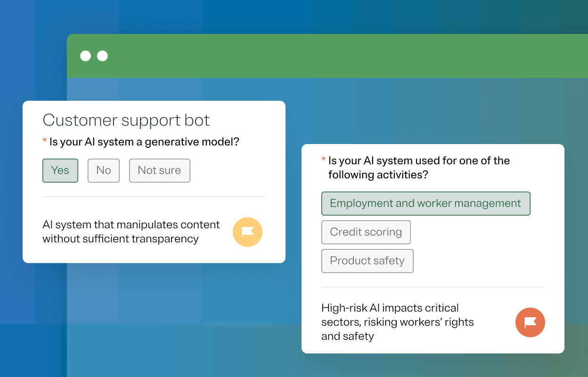This screenshot has height=377, width=588.
Task: Click the generative model question text
Action: click(144, 142)
